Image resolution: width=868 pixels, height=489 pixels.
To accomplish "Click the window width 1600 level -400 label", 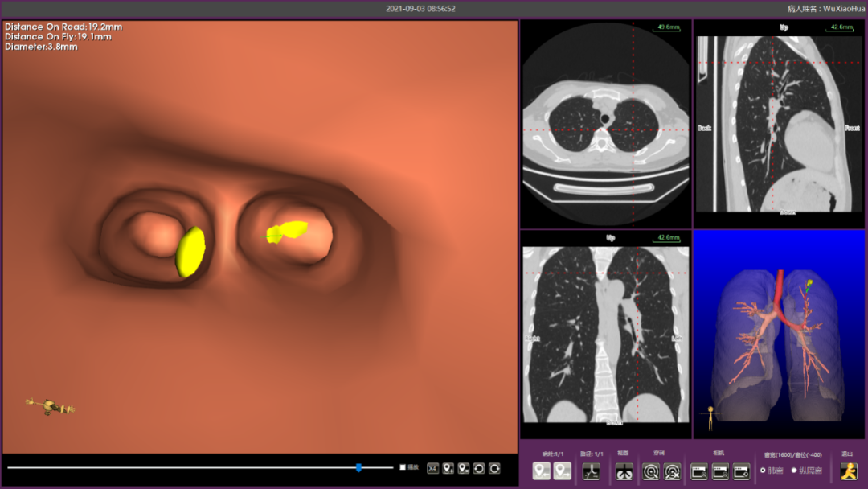I will [x=792, y=454].
